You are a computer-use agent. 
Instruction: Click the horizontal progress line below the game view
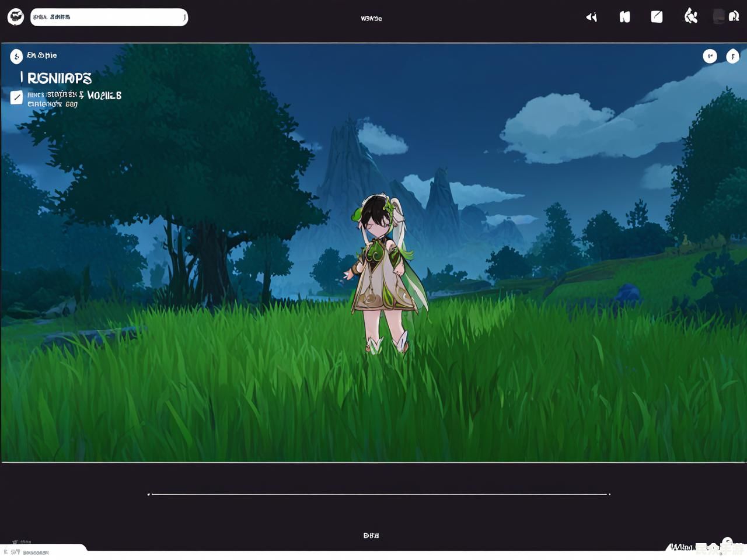click(379, 494)
